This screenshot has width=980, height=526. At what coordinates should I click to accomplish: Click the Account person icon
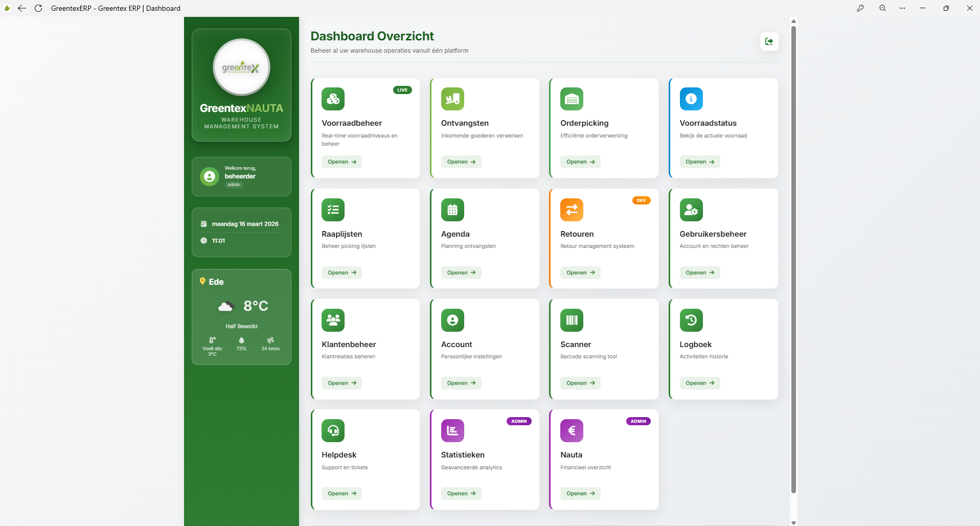tap(452, 320)
